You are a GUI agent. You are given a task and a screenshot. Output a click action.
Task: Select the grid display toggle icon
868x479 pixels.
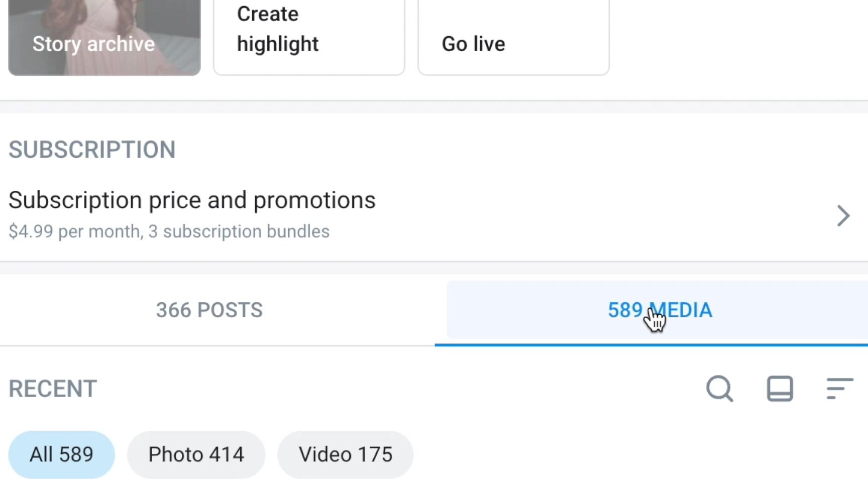pos(779,388)
